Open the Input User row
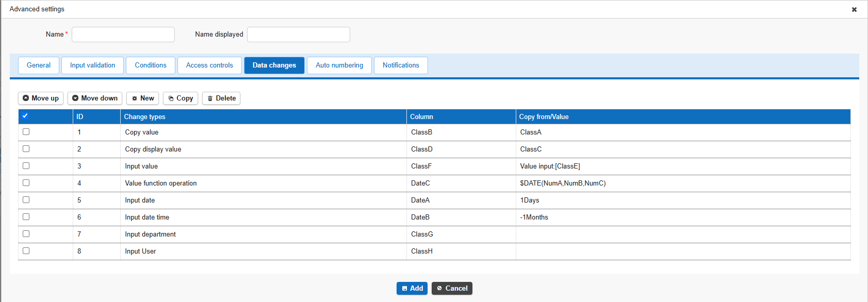Image resolution: width=868 pixels, height=302 pixels. click(434, 251)
